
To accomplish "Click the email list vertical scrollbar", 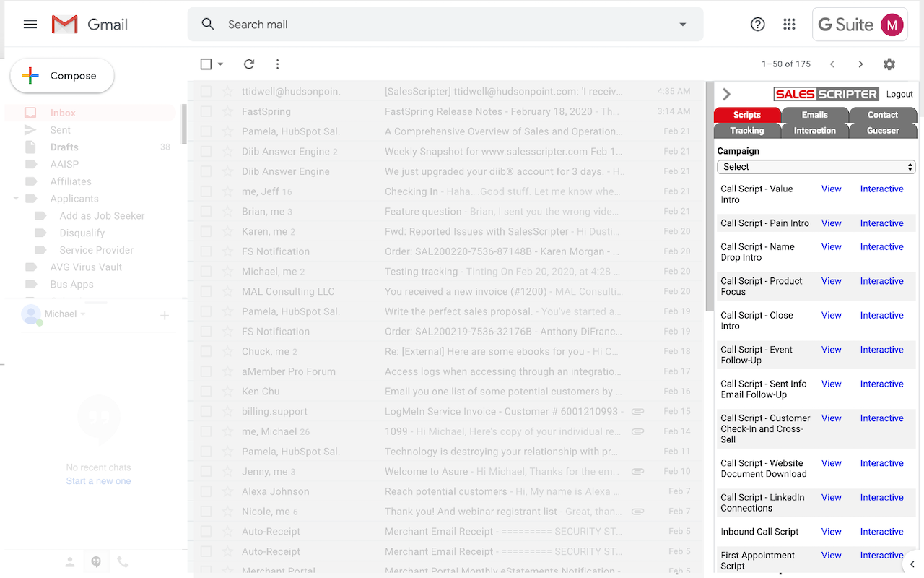I will 710,197.
